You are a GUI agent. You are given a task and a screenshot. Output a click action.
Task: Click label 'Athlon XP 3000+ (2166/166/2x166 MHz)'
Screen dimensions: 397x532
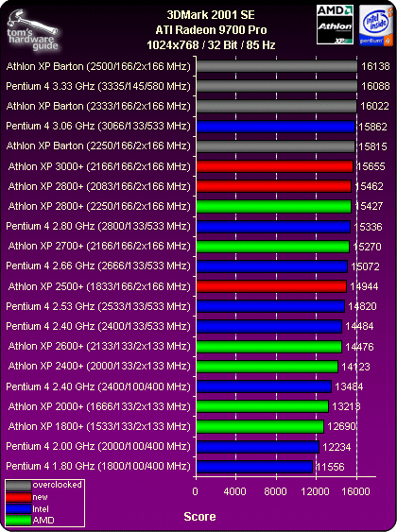[99, 166]
